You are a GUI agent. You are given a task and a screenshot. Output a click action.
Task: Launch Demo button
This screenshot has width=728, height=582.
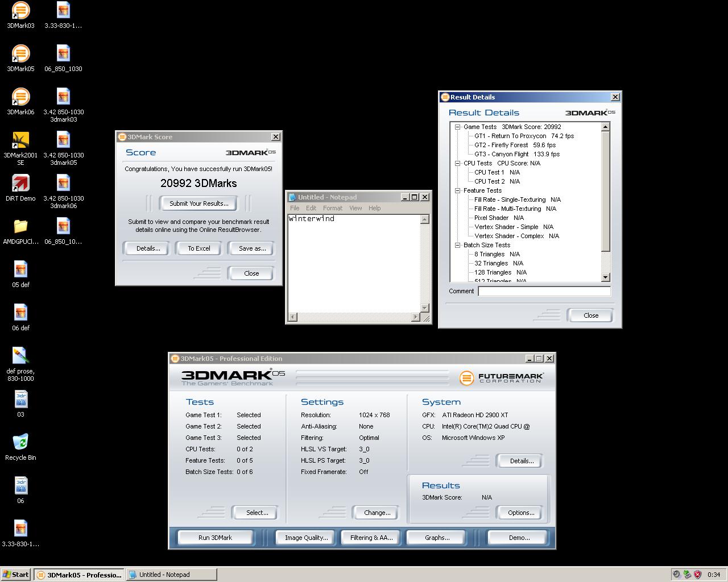point(519,538)
